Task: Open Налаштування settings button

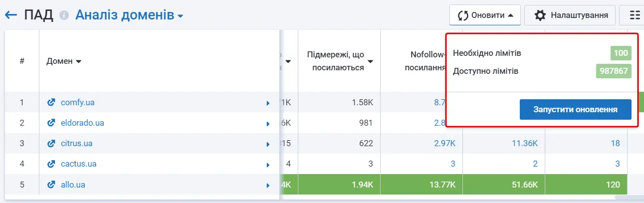Action: tap(570, 15)
